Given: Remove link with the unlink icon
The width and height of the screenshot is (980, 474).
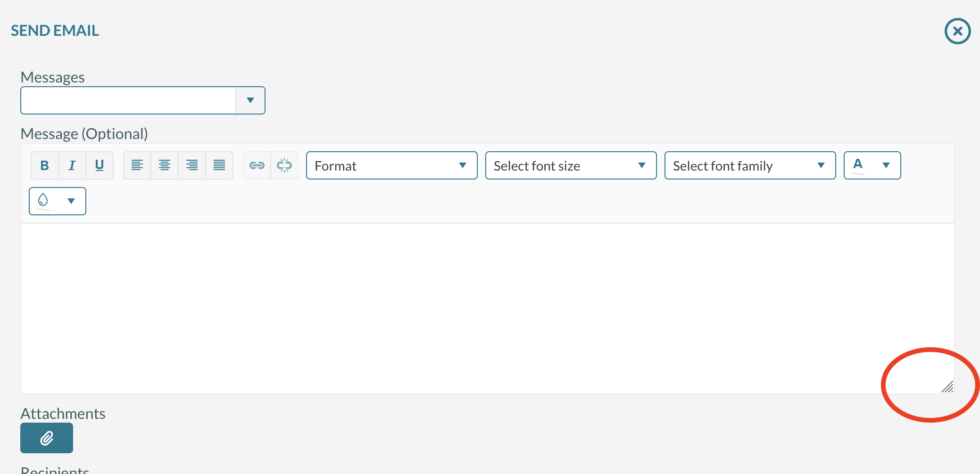Looking at the screenshot, I should pos(284,165).
